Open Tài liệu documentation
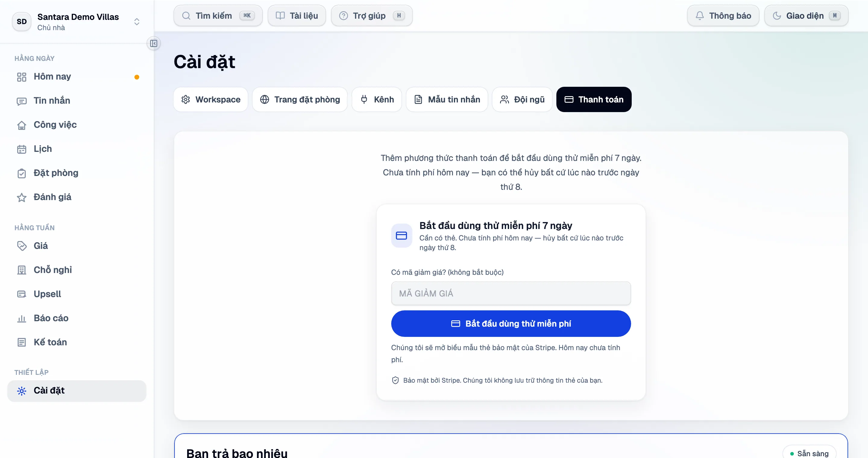The width and height of the screenshot is (868, 458). pos(297,15)
